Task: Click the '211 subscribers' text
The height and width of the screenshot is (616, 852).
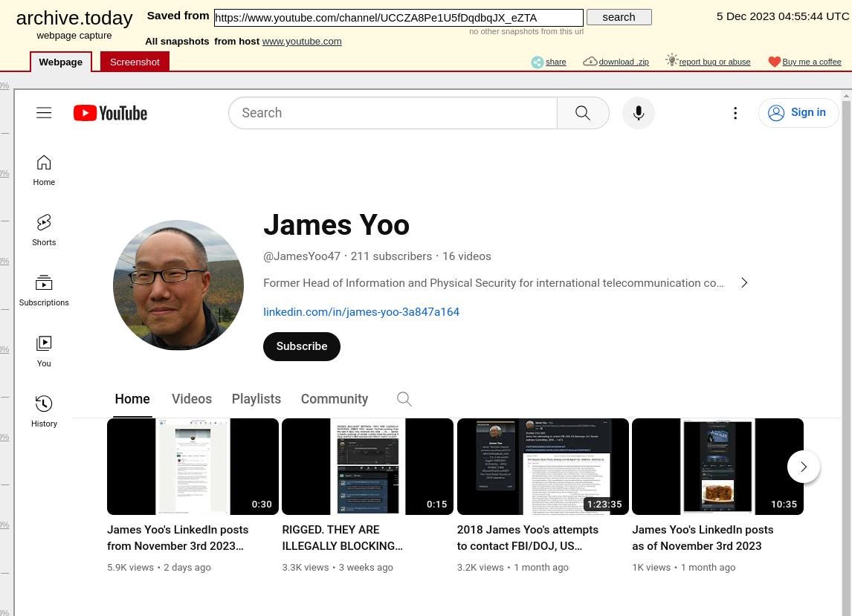Action: (x=391, y=256)
